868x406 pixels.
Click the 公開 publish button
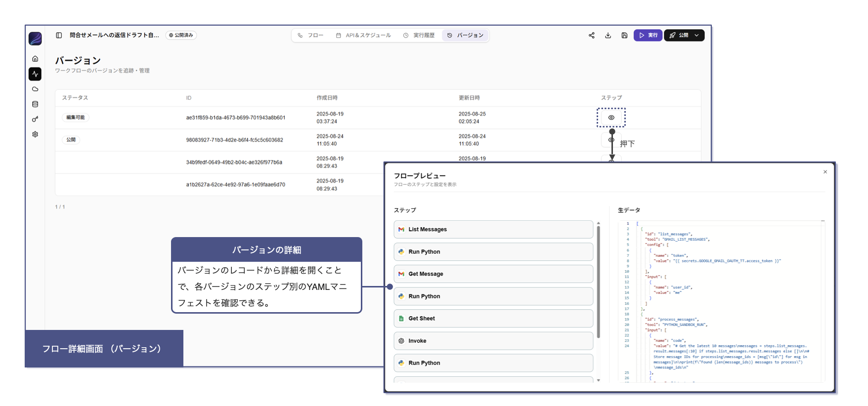(x=678, y=35)
